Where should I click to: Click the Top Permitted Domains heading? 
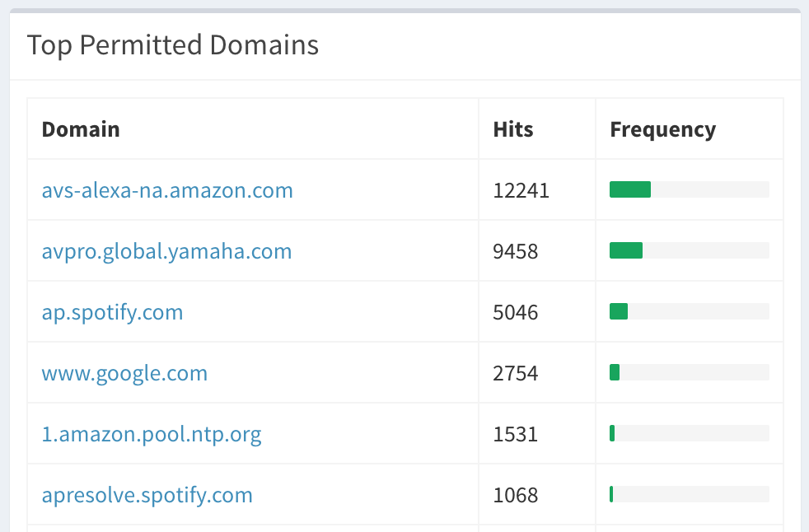click(173, 45)
